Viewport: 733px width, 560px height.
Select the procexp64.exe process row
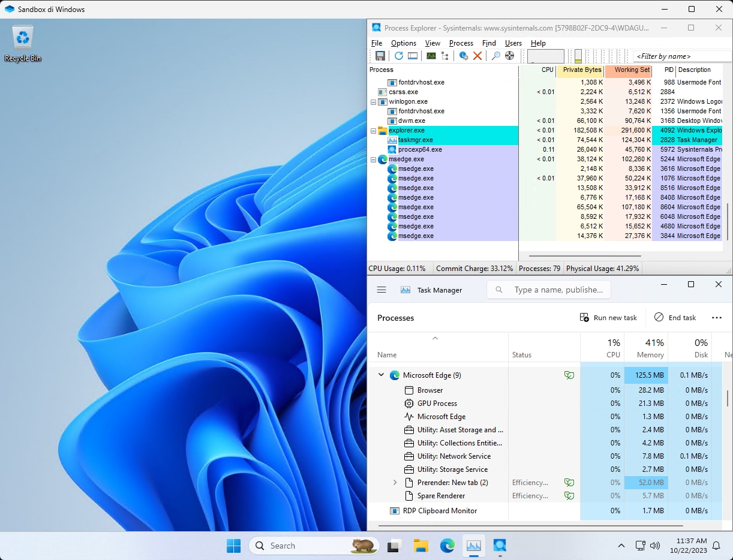point(545,149)
